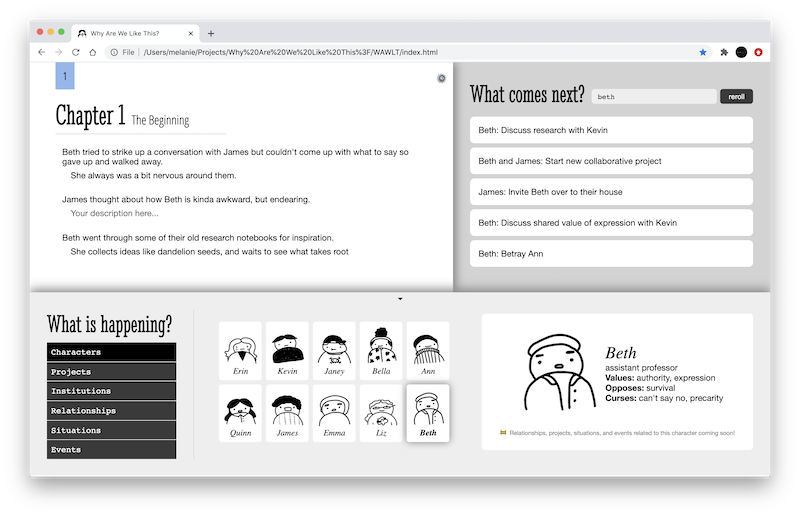
Task: Select chapter 1 page marker
Action: click(x=65, y=76)
